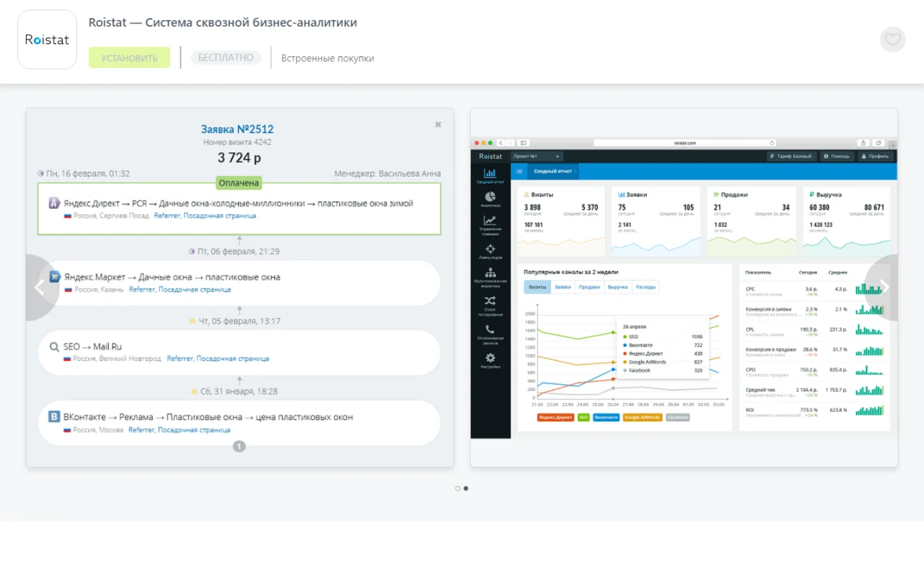Click the УСТАНОВИТЬ install button
The width and height of the screenshot is (924, 562).
(x=129, y=58)
